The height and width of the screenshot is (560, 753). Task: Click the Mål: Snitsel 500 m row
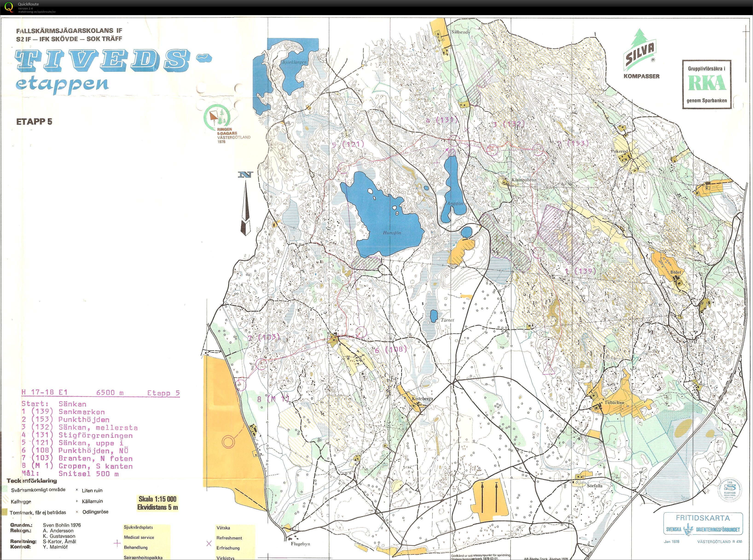(x=70, y=474)
